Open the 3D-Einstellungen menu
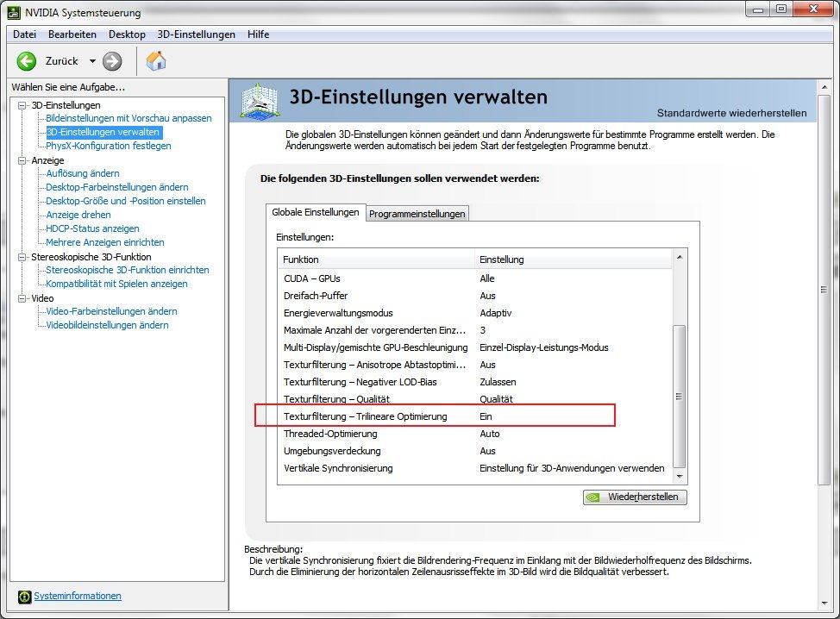 [x=196, y=34]
